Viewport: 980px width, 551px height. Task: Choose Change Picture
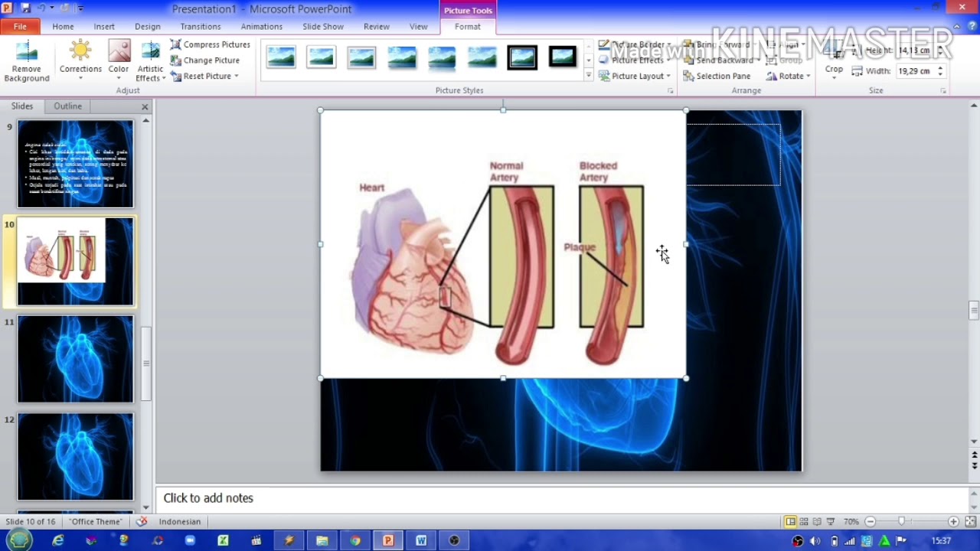coord(205,60)
